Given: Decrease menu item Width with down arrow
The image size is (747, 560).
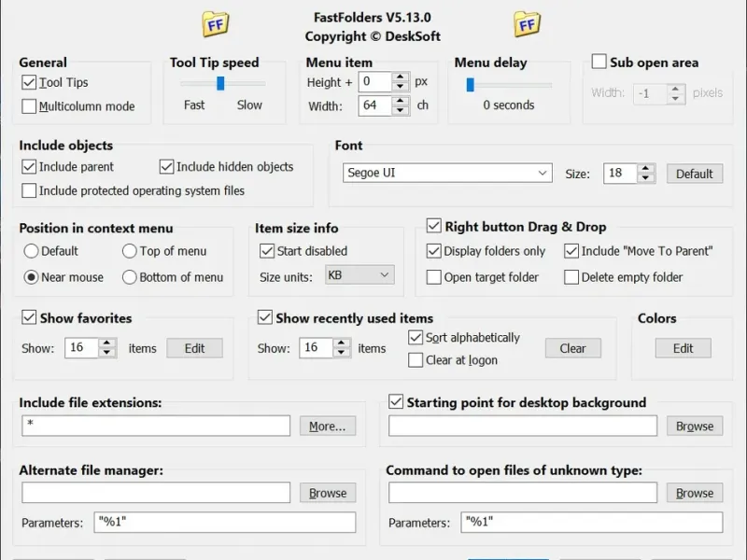Looking at the screenshot, I should click(401, 110).
